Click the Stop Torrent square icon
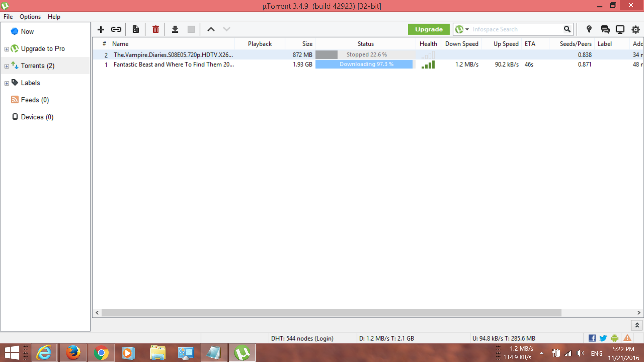644x362 pixels. click(x=191, y=29)
